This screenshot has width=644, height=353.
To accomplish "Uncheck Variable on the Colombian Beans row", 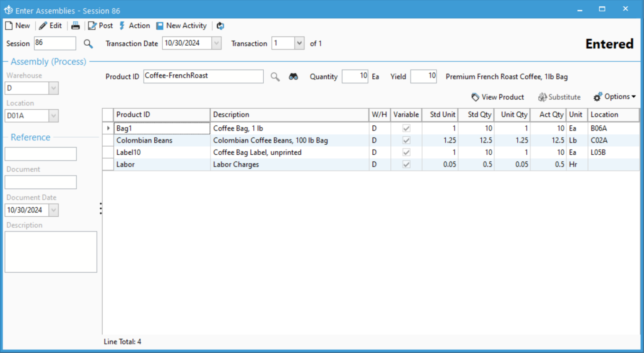I will (405, 140).
